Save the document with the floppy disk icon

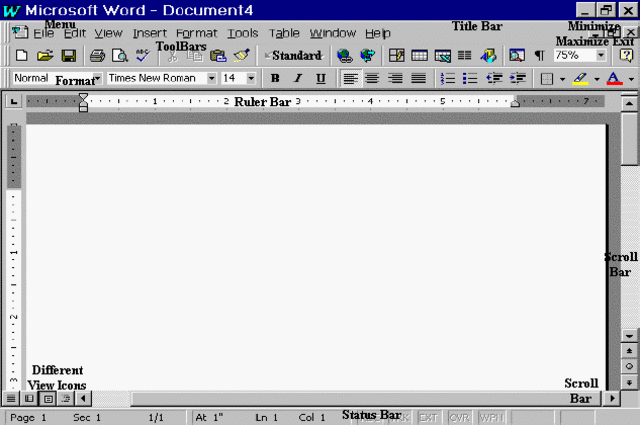(x=69, y=55)
